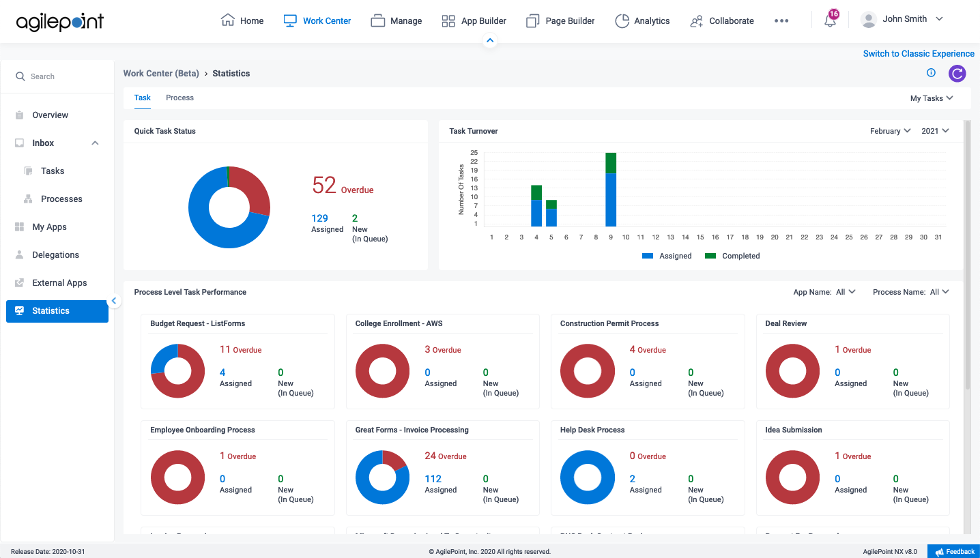The image size is (980, 558).
Task: Open the February month dropdown
Action: pyautogui.click(x=890, y=131)
